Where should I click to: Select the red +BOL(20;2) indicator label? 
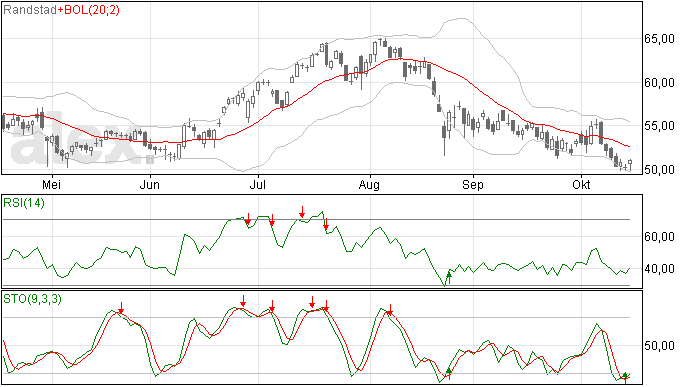coord(88,10)
